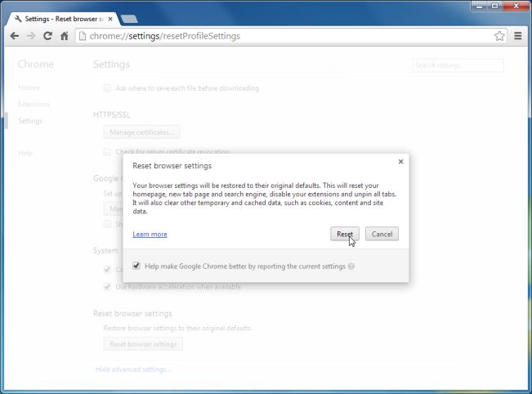Screen dimensions: 532x394
Task: Open History in the sidebar
Action: 29,88
